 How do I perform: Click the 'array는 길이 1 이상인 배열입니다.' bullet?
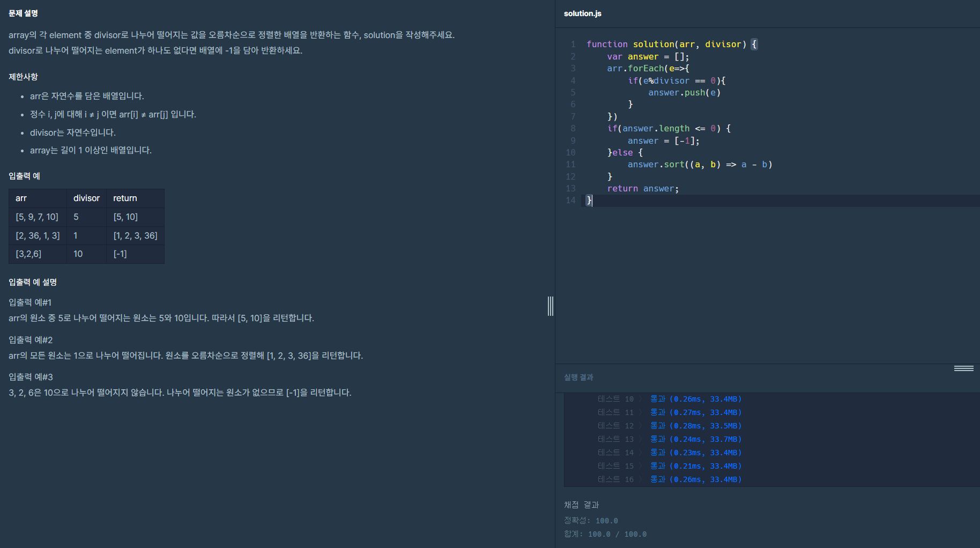point(91,150)
